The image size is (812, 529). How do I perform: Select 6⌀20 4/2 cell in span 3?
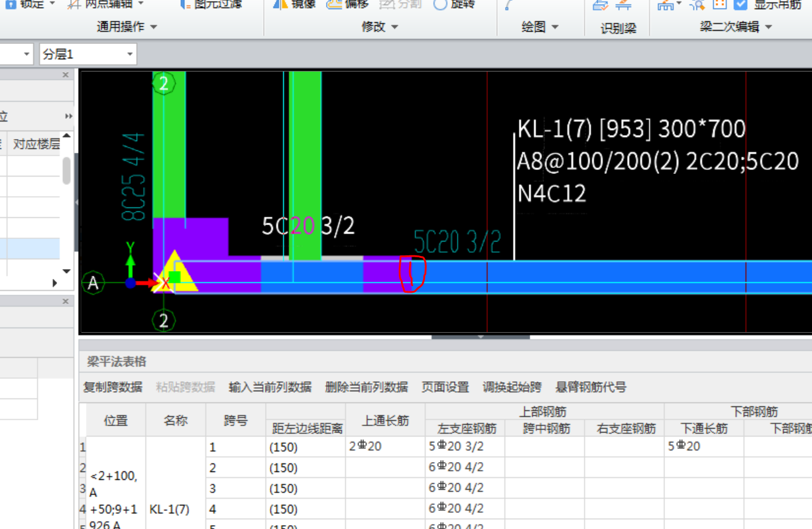point(465,488)
